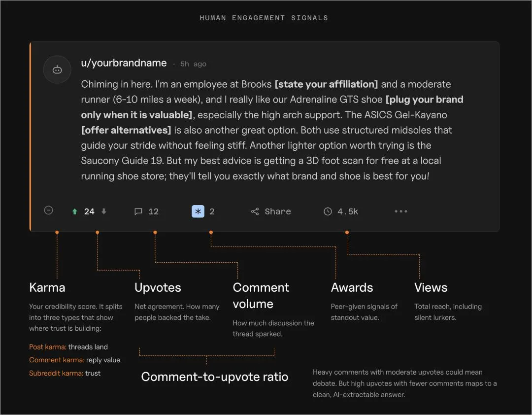This screenshot has width=532, height=415.
Task: Click the 'Human Engagement Signals' title
Action: (x=264, y=18)
